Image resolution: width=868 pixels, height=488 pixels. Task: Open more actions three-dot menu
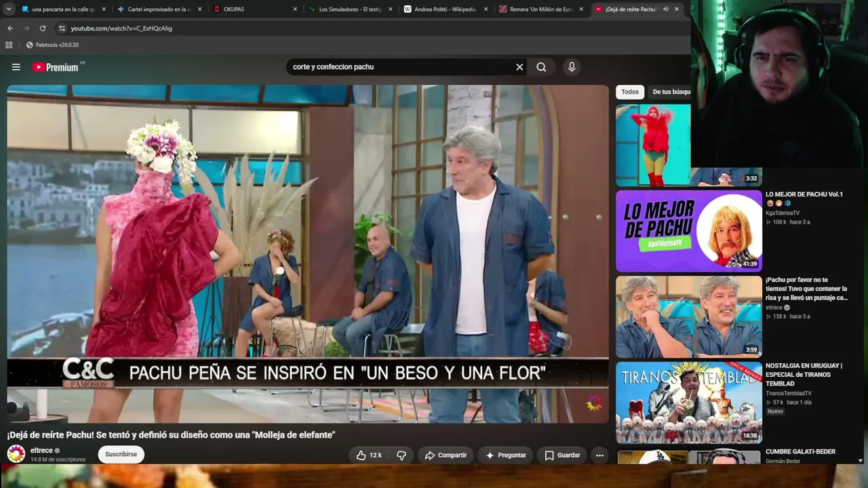tap(599, 455)
